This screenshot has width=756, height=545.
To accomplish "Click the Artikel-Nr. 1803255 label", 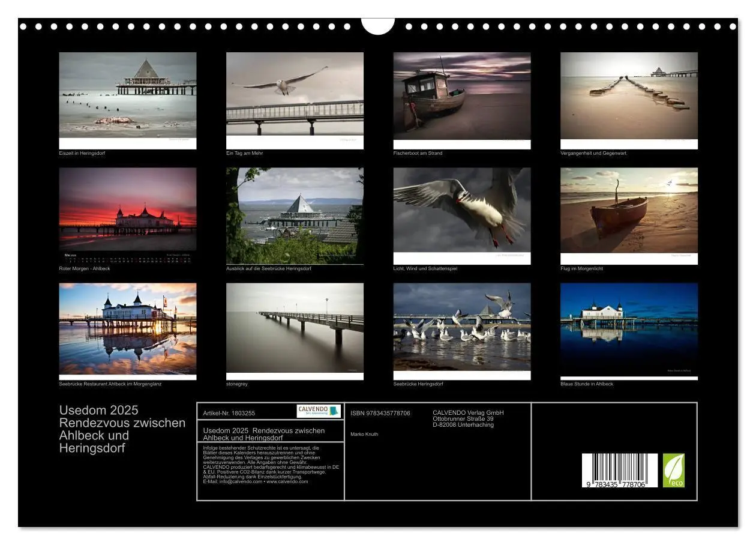I will tap(229, 413).
